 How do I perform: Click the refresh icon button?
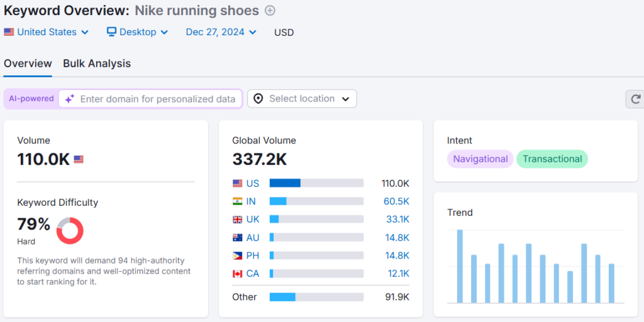635,99
